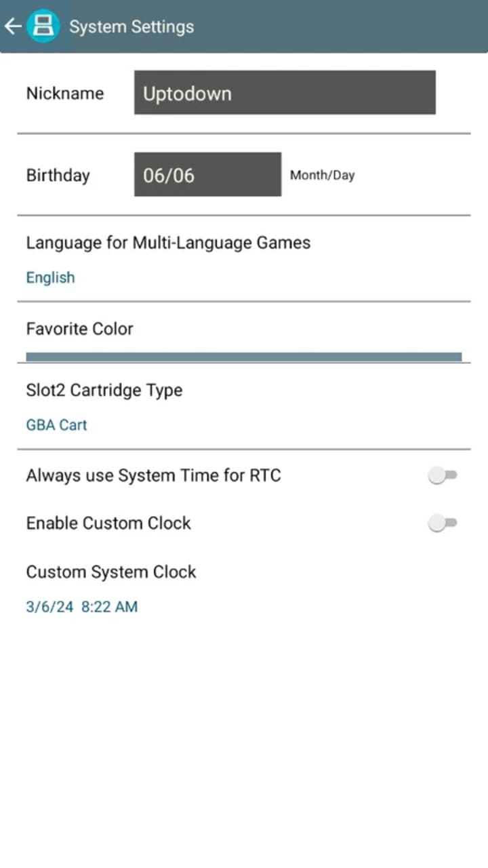
Task: Click the Enable Custom Clock label text
Action: (108, 523)
